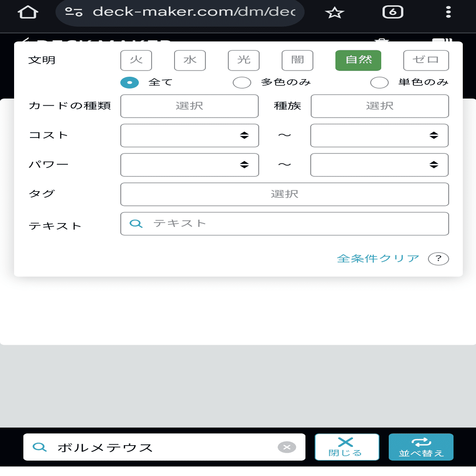Select the 全て radio option
Viewport: 476px width, 476px height.
pyautogui.click(x=129, y=82)
